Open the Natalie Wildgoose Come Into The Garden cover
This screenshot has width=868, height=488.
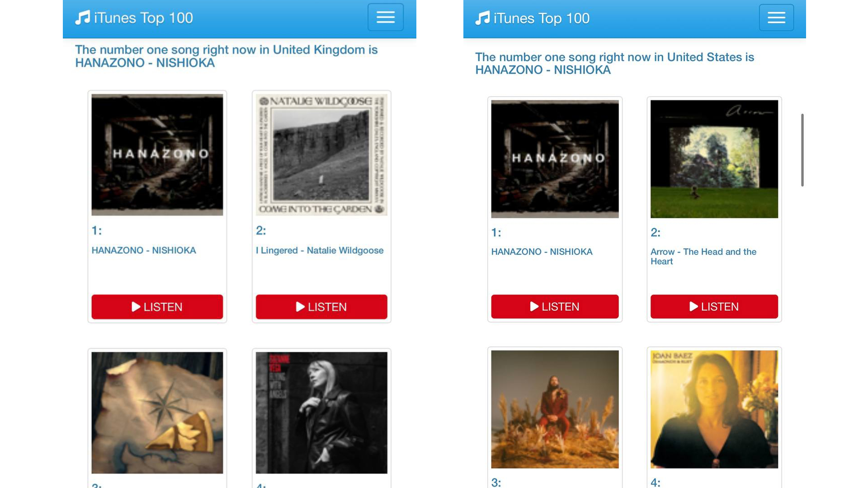321,155
